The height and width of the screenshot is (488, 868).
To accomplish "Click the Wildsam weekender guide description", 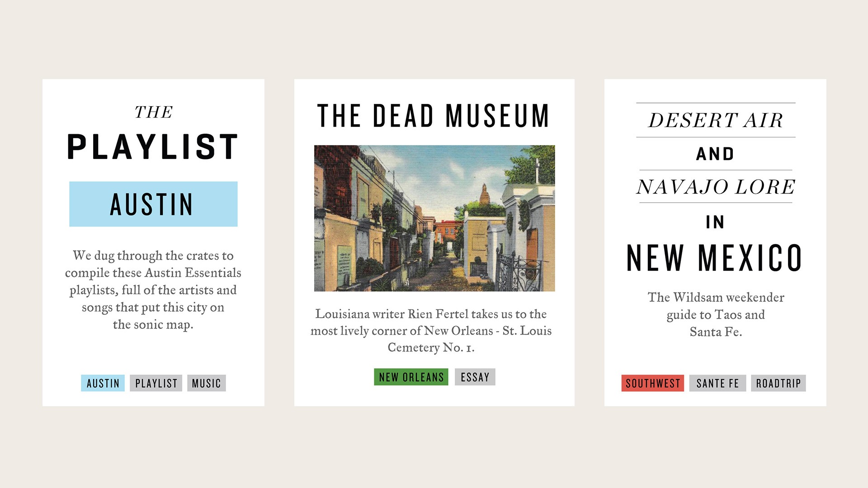I will [x=715, y=314].
